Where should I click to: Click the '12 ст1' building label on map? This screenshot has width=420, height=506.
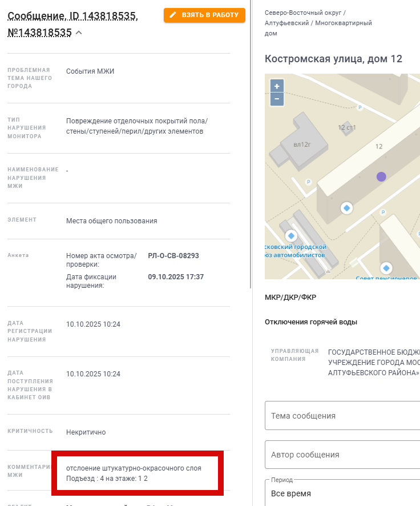347,127
